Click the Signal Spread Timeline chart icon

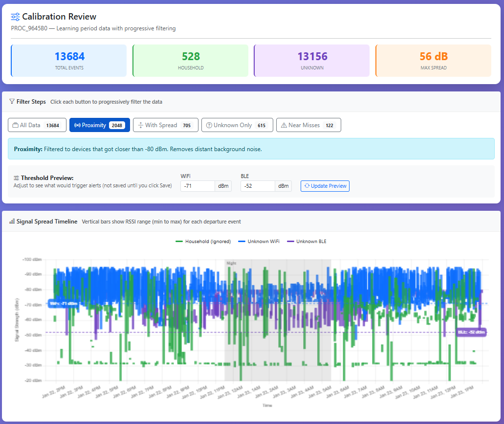pos(12,221)
